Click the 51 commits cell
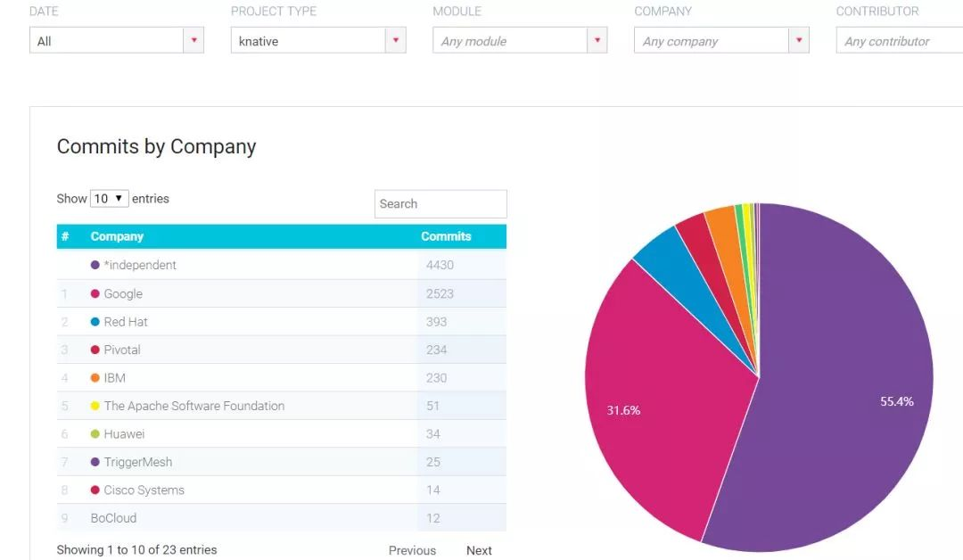This screenshot has width=963, height=560. (462, 406)
